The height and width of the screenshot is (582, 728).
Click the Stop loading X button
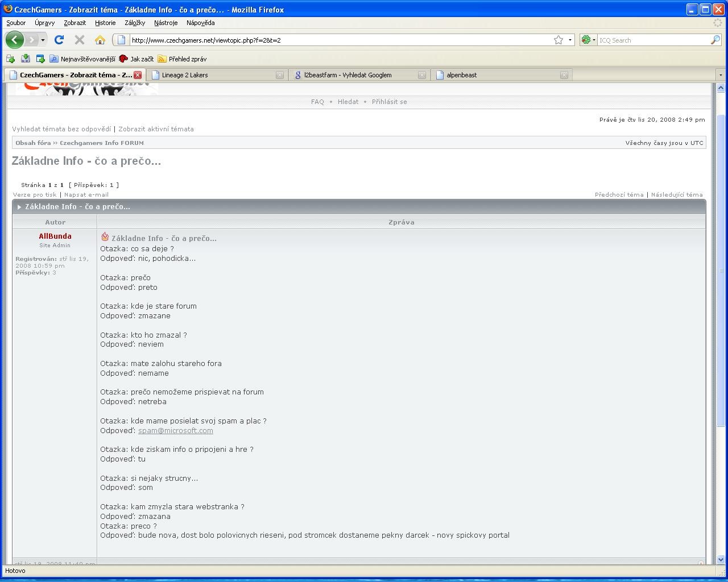(x=80, y=40)
